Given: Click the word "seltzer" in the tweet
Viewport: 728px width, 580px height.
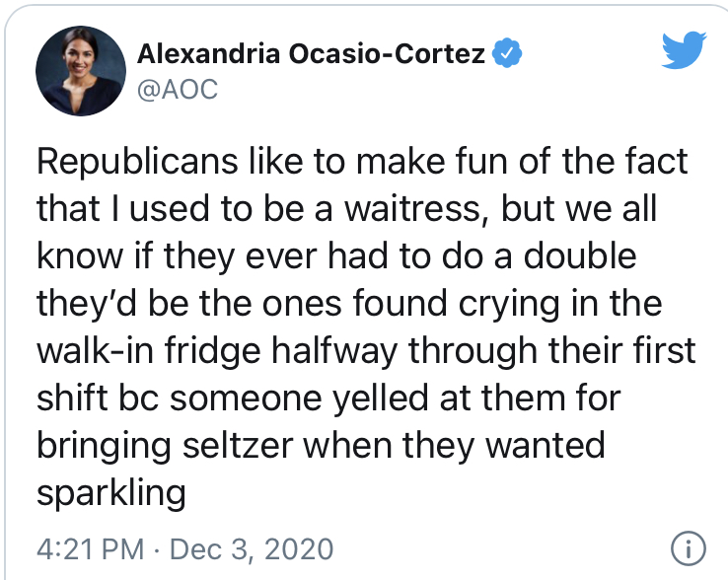Looking at the screenshot, I should click(238, 445).
